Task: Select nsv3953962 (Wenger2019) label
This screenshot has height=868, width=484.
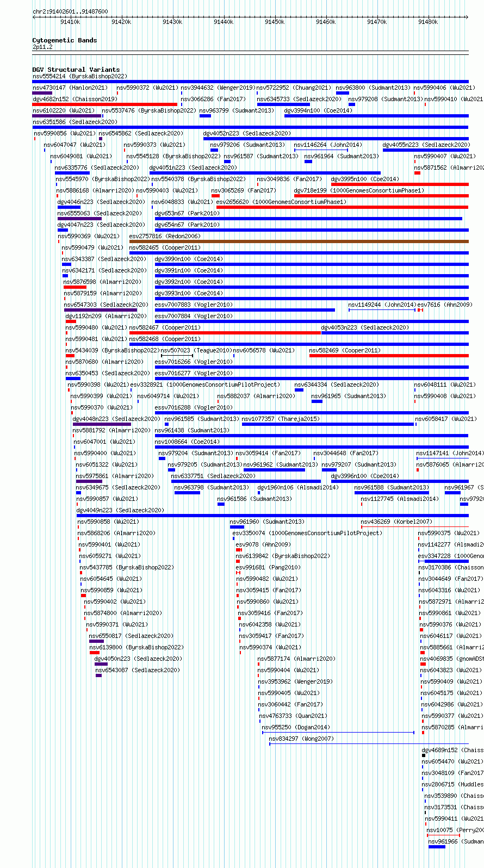Action: 295,681
